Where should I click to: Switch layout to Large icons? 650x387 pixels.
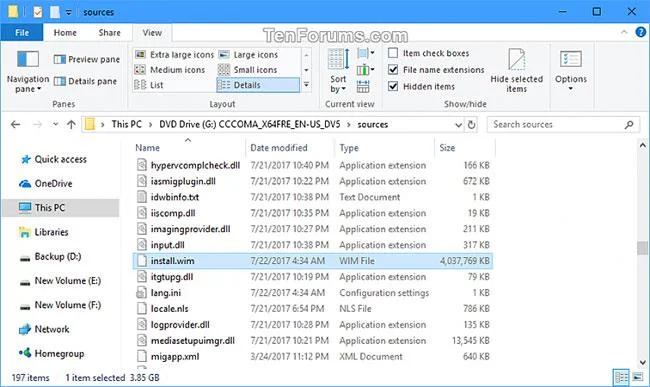[248, 55]
